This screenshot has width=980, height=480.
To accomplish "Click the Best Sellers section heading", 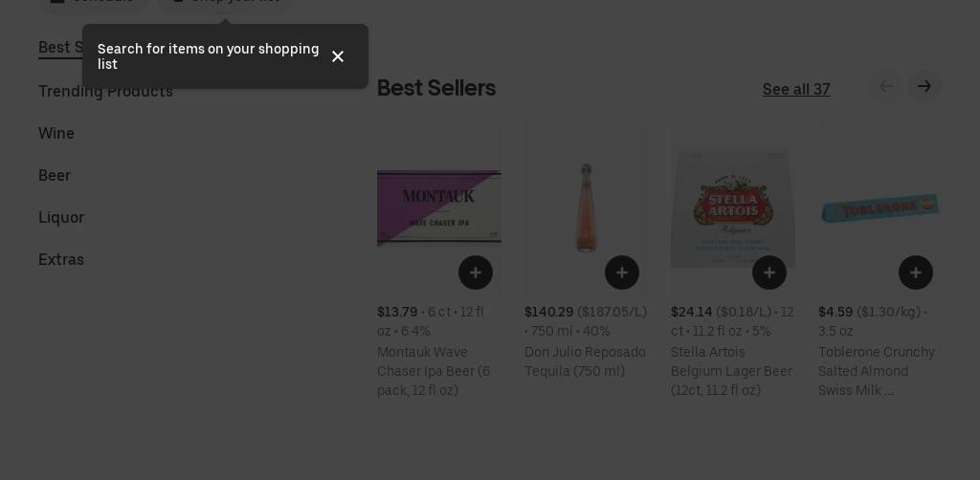I will point(436,88).
